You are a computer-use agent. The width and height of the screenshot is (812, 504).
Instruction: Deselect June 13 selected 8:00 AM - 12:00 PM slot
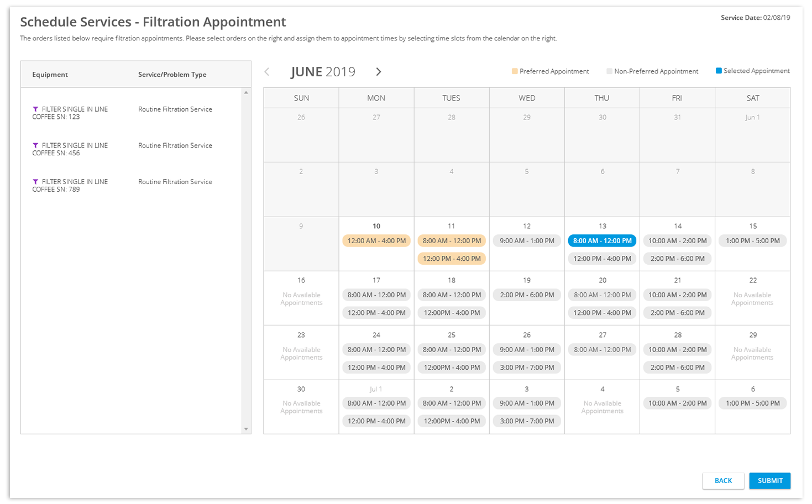click(x=602, y=241)
